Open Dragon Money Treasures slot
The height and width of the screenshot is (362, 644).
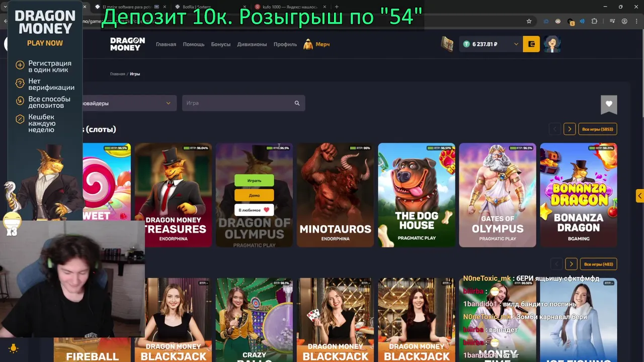tap(173, 195)
